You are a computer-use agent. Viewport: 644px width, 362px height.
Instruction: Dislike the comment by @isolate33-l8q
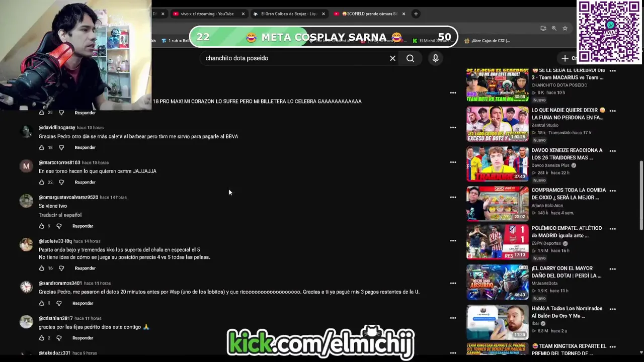[61, 268]
